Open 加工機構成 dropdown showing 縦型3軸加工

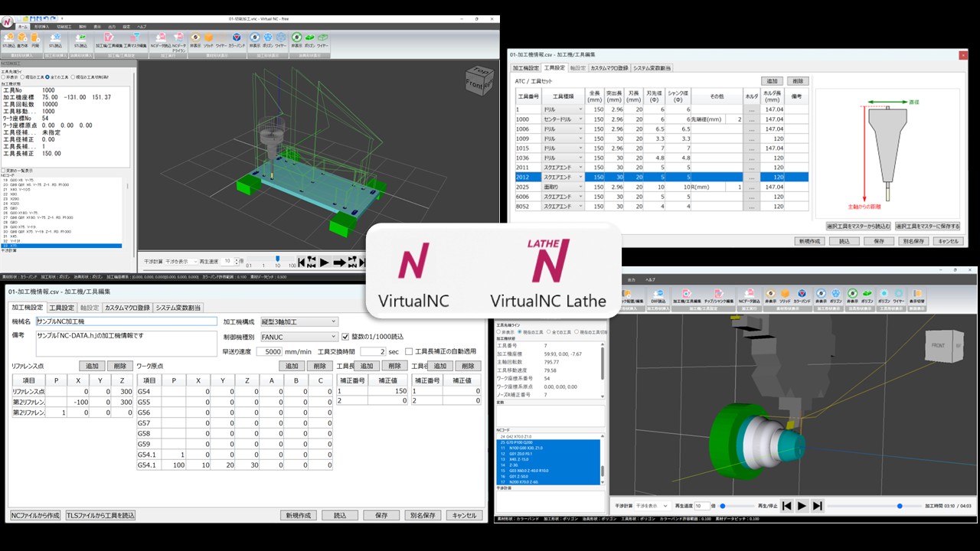(299, 322)
